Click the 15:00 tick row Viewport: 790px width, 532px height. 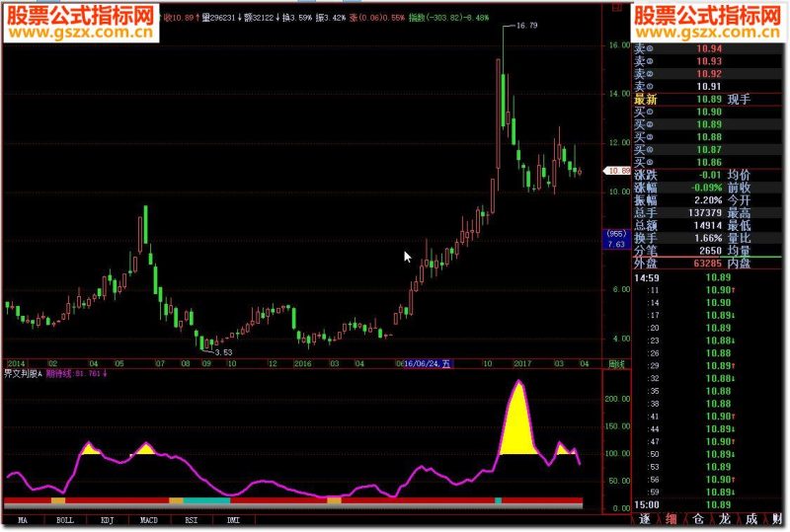click(708, 504)
